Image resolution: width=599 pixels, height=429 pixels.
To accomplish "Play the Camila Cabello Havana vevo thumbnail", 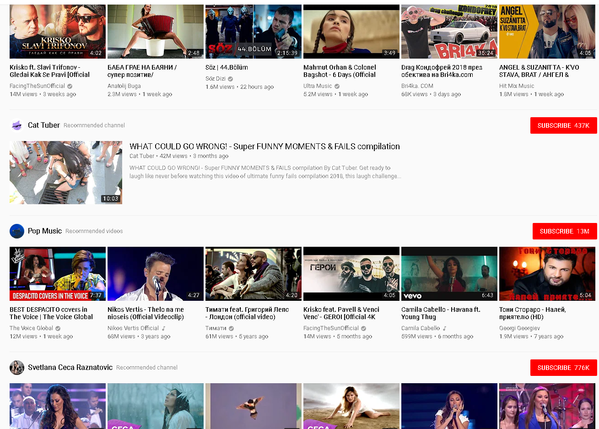I will coord(449,274).
